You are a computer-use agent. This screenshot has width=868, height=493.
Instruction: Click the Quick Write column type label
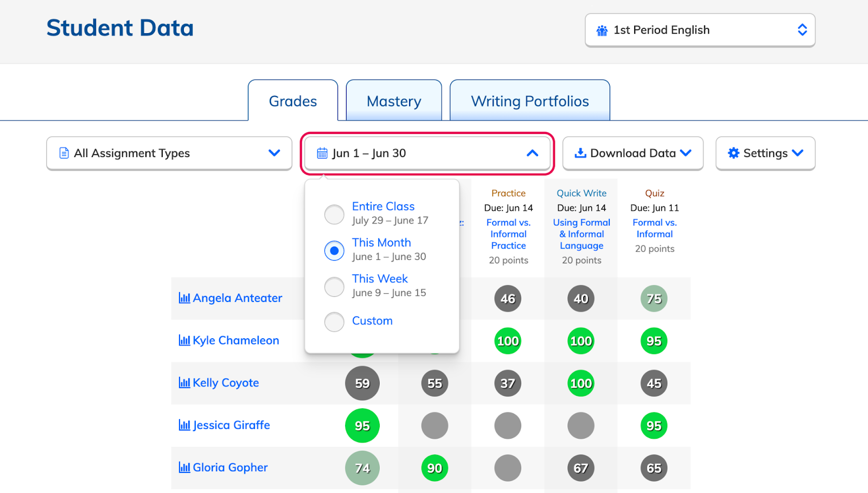point(582,193)
